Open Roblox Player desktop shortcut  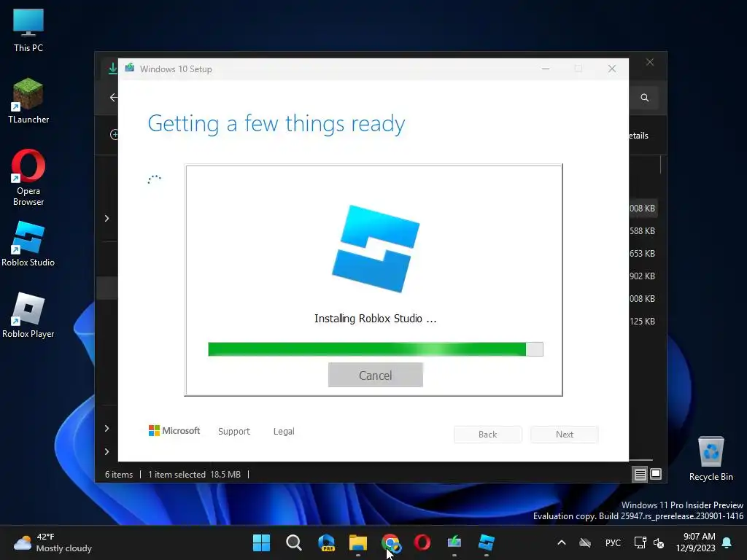pos(28,316)
